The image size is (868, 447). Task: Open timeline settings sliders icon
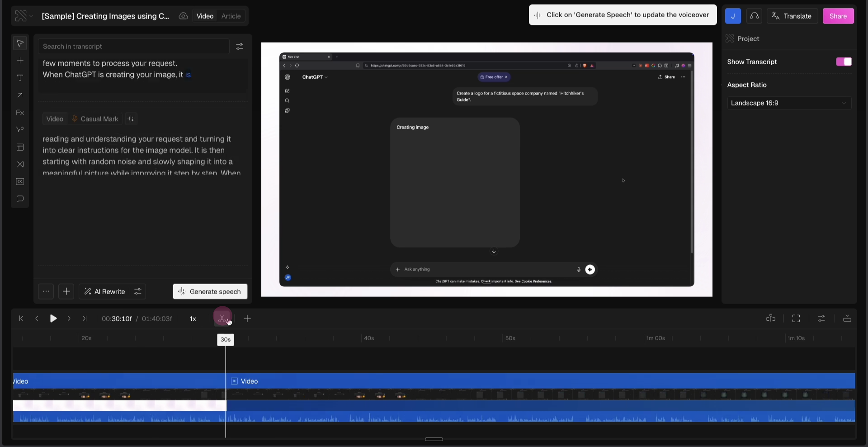(821, 319)
